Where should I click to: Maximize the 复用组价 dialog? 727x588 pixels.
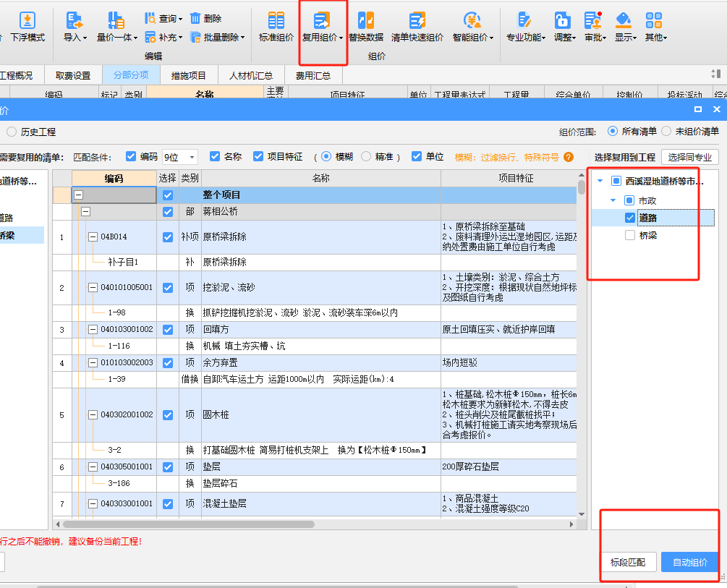[698, 109]
